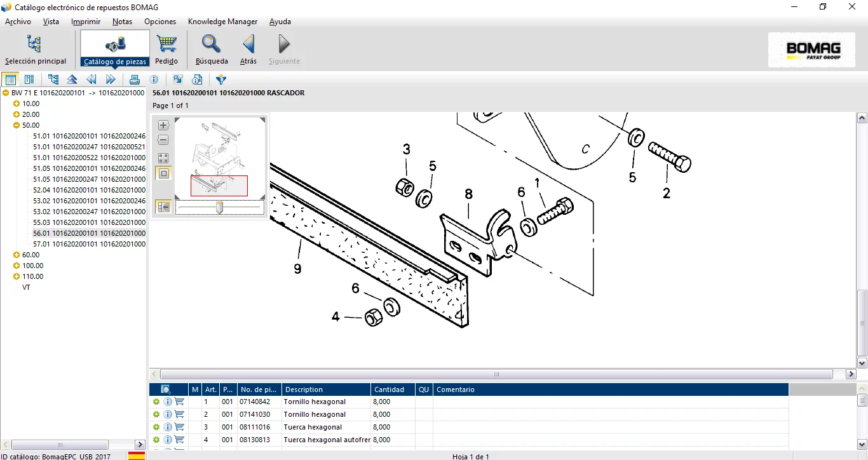Image resolution: width=868 pixels, height=460 pixels.
Task: Open the Opciones menu
Action: tap(160, 22)
